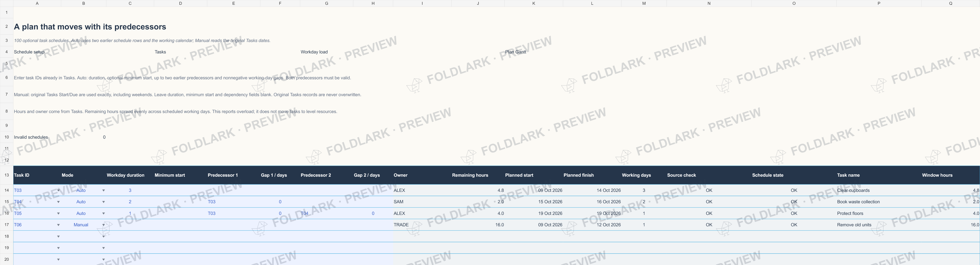This screenshot has width=980, height=265.
Task: Open Mode dropdown arrow in T03 row
Action: pyautogui.click(x=103, y=190)
